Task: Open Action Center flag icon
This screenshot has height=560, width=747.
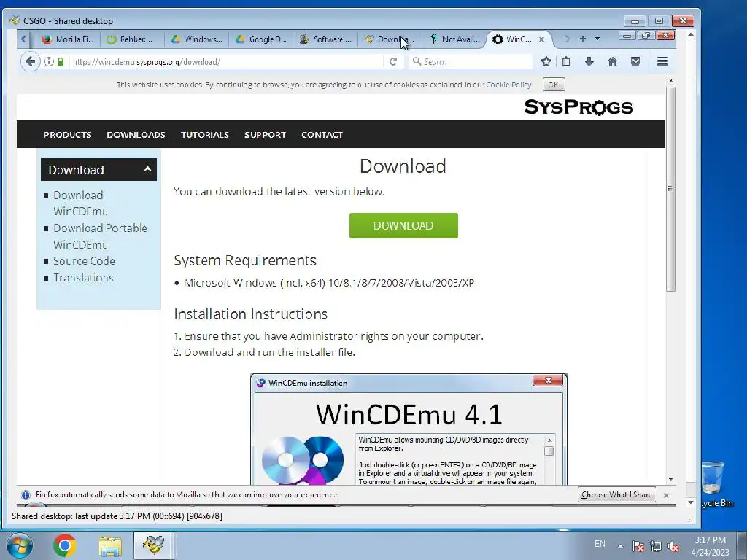Action: pyautogui.click(x=638, y=546)
